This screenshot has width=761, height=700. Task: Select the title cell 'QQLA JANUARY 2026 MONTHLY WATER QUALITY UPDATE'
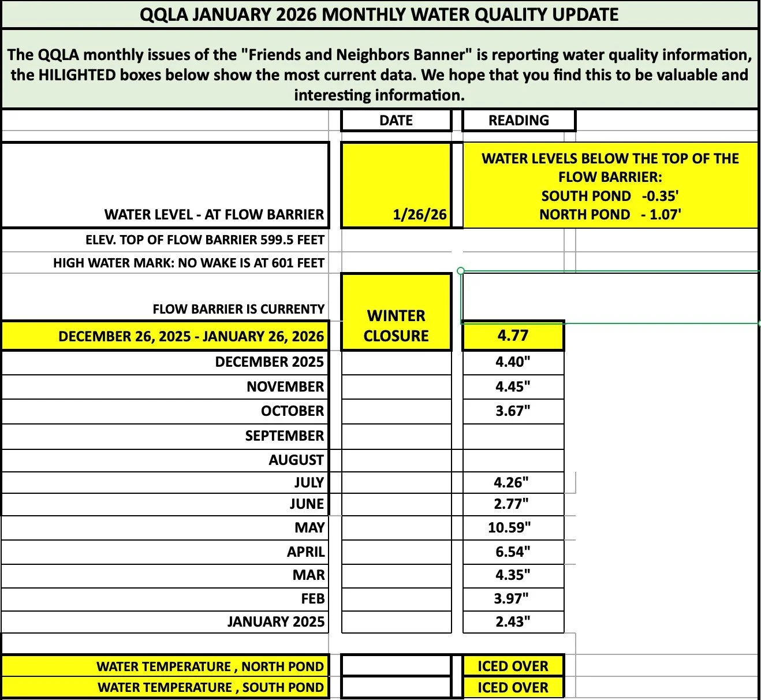(379, 14)
